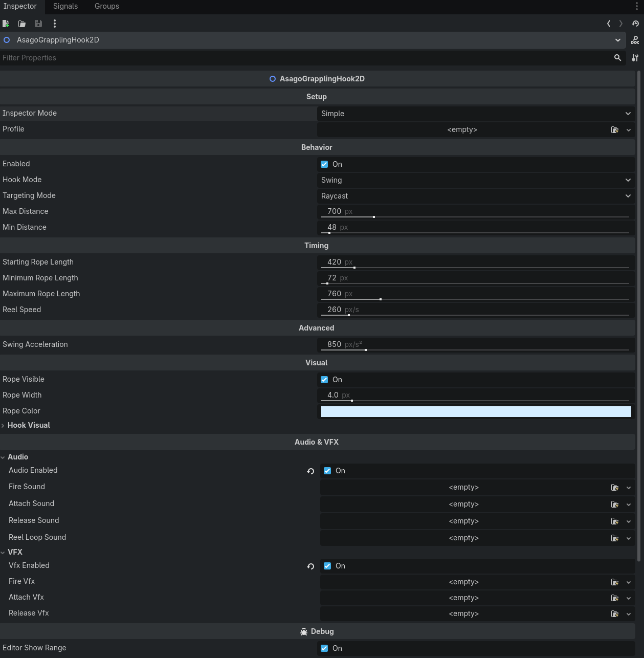Toggle the Editor Show Range checkbox
This screenshot has height=658, width=644.
[x=324, y=648]
